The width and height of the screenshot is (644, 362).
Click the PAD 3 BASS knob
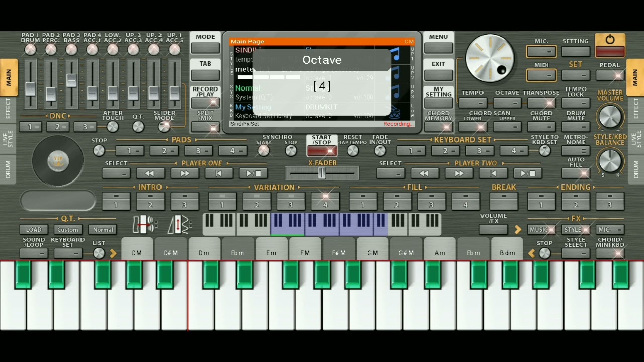click(x=71, y=49)
